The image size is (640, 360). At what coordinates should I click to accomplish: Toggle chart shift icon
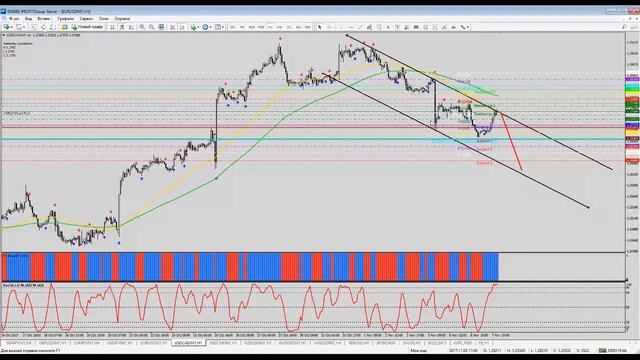coord(182,27)
